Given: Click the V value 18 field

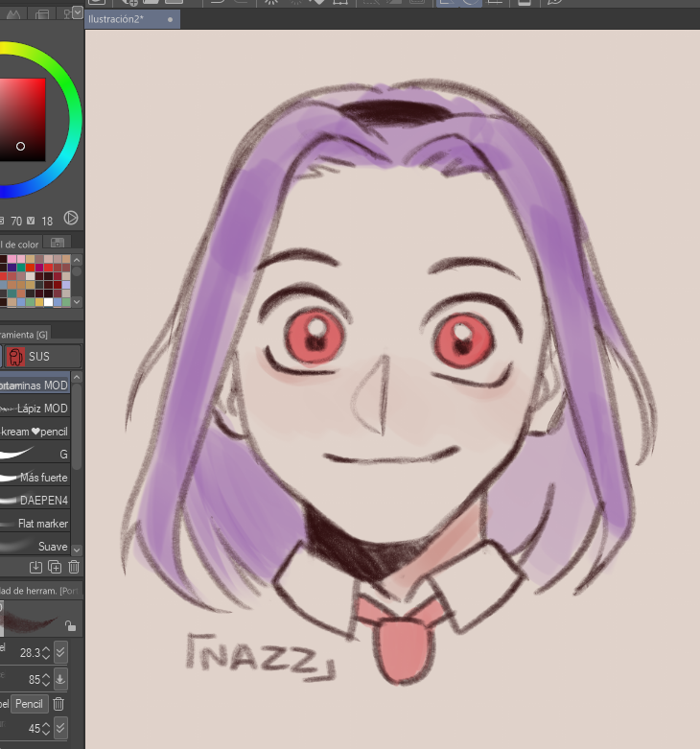Looking at the screenshot, I should pos(47,222).
